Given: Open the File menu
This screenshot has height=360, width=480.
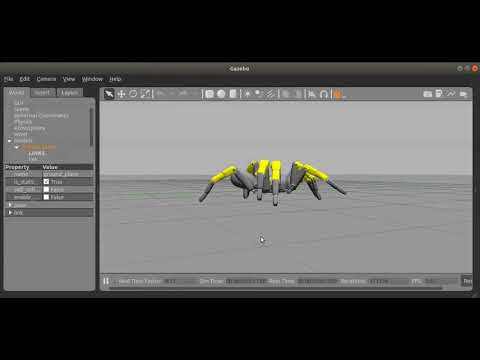Looking at the screenshot, I should pos(8,79).
